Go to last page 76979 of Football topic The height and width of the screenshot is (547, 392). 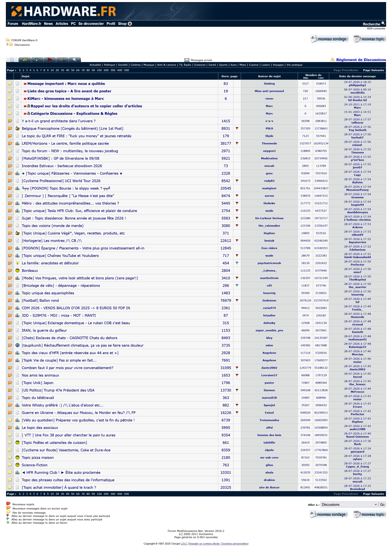226,300
